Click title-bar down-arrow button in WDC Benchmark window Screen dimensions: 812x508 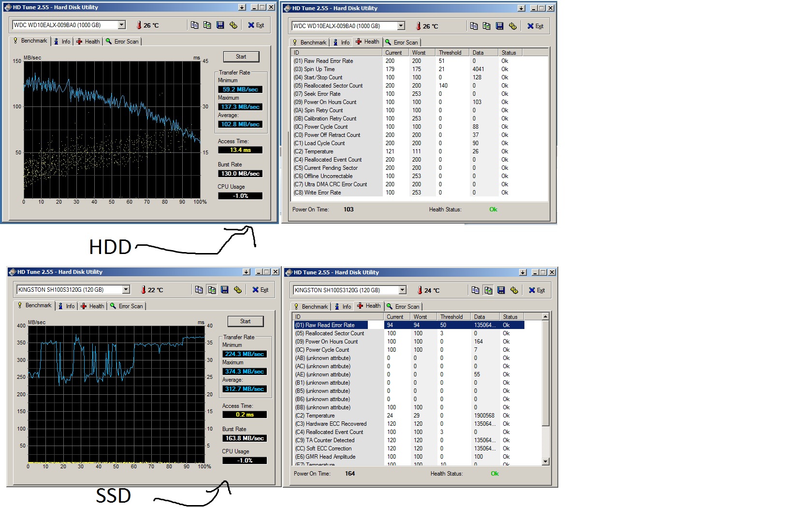point(242,7)
